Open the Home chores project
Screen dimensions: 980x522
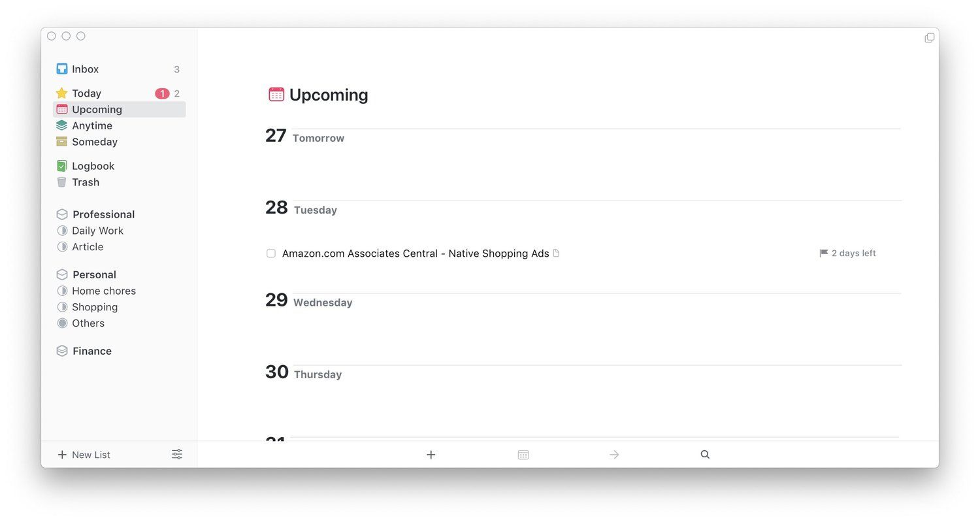coord(104,291)
